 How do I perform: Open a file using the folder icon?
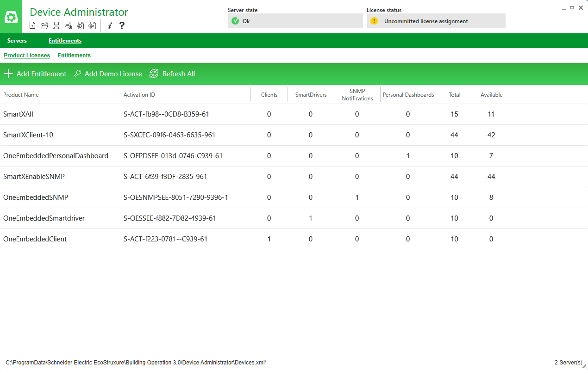pyautogui.click(x=44, y=25)
